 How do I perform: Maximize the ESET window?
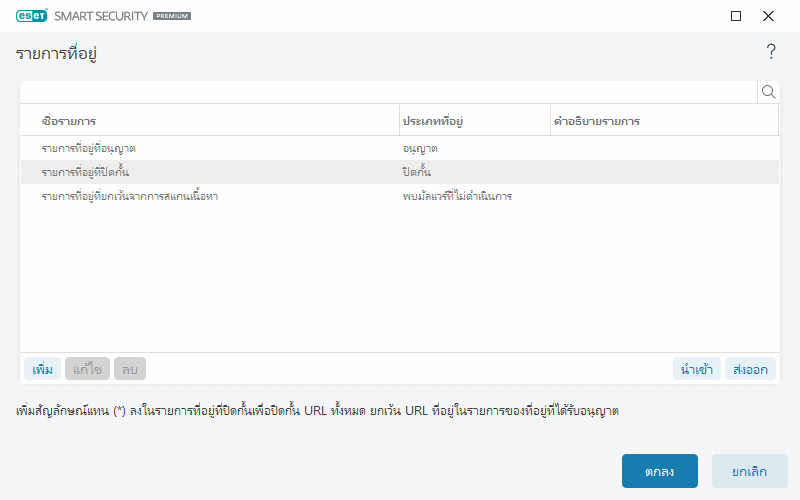click(x=736, y=16)
